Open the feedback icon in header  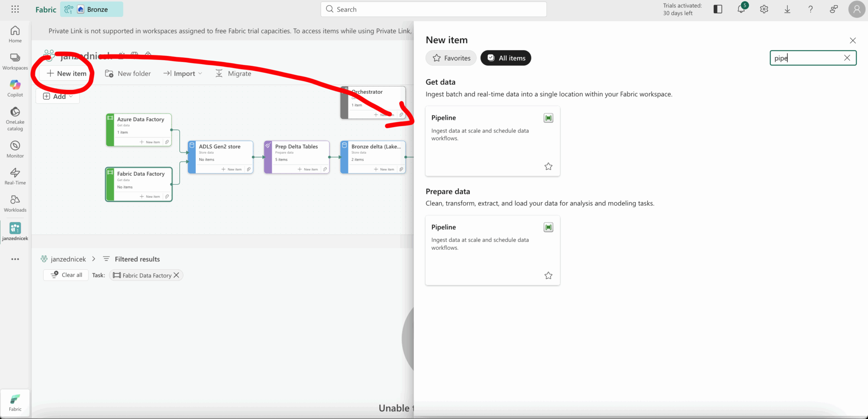click(x=834, y=9)
